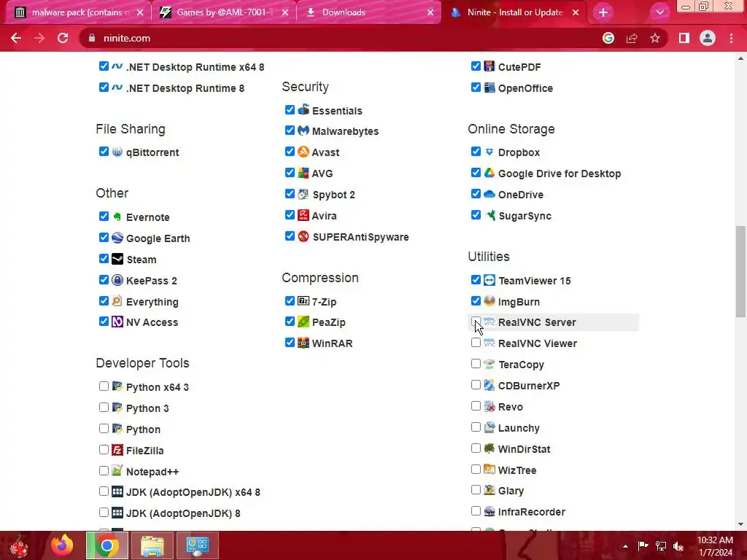747x560 pixels.
Task: Click the NV Access icon
Action: (117, 322)
